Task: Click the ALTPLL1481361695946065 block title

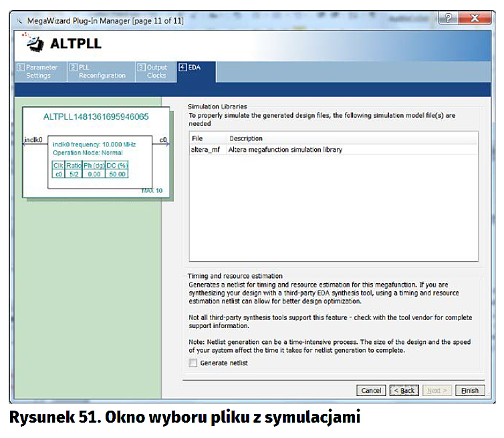Action: pos(96,117)
